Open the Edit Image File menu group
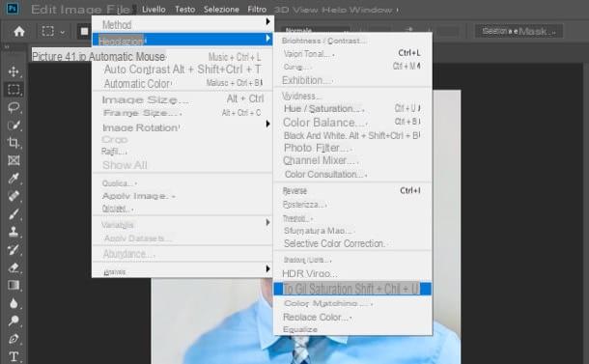This screenshot has width=589, height=364. pyautogui.click(x=80, y=10)
